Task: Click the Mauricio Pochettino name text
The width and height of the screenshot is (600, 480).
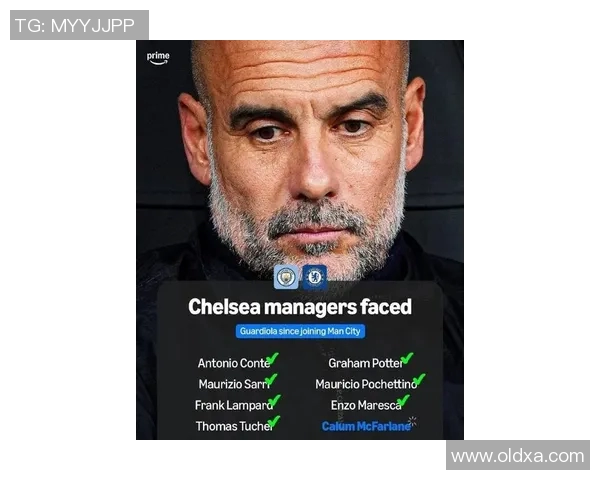Action: coord(366,384)
